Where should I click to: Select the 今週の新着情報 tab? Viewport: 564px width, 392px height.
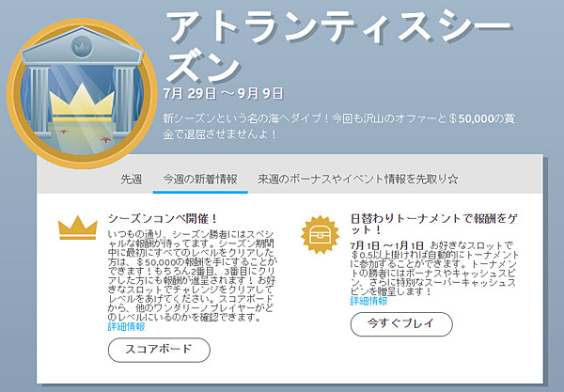(199, 179)
